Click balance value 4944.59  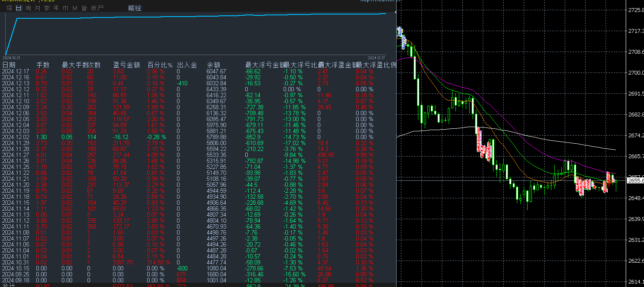[x=217, y=191]
